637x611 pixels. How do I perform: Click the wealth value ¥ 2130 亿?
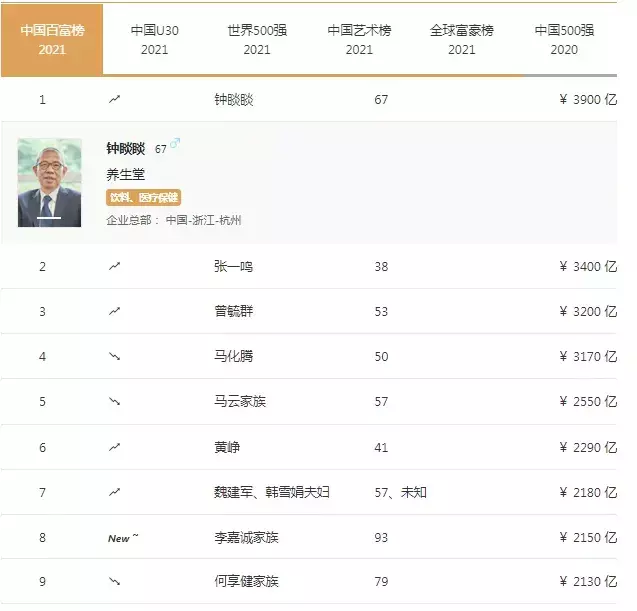point(588,582)
